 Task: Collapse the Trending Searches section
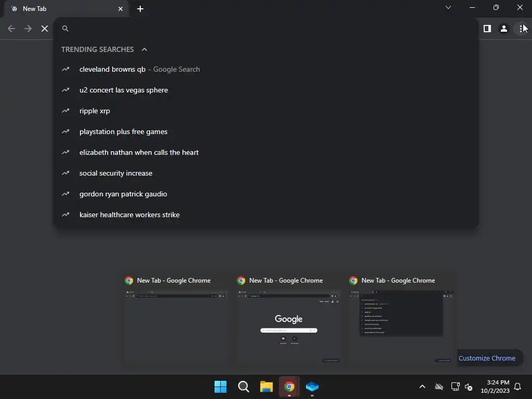point(144,49)
